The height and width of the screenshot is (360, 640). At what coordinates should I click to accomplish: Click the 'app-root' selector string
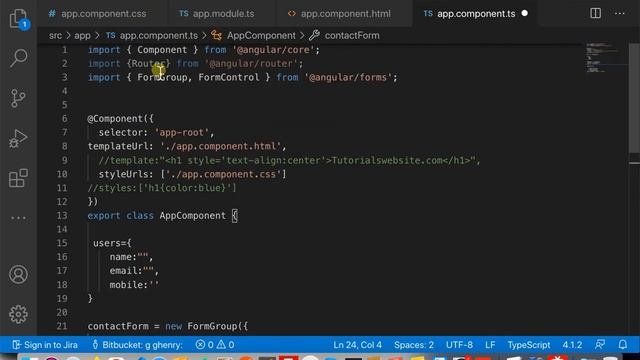pos(182,133)
